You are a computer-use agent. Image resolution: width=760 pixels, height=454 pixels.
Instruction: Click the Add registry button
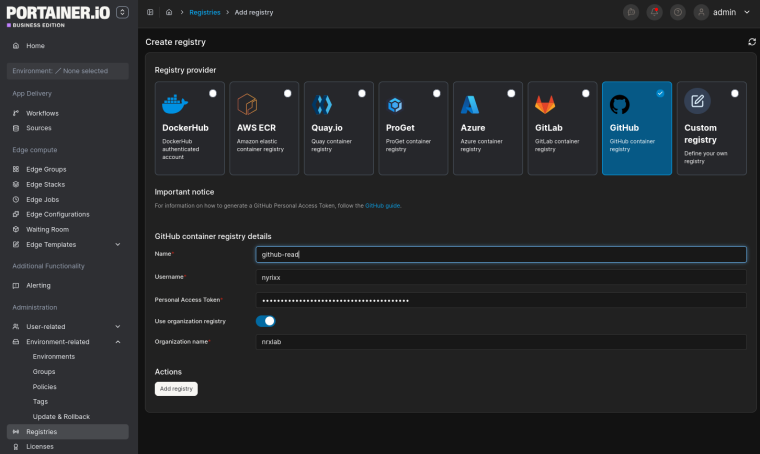[176, 389]
